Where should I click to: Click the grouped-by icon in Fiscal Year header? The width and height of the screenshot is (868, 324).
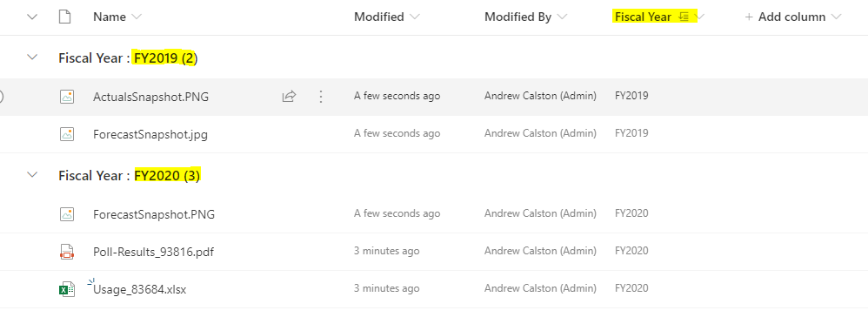[x=684, y=17]
